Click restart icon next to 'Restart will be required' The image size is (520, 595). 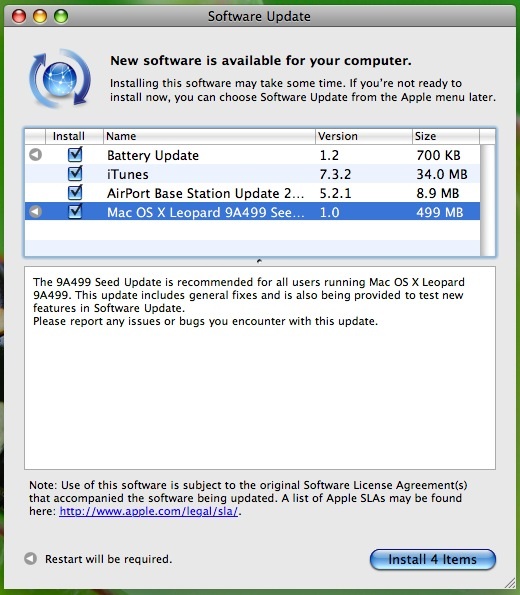(30, 559)
